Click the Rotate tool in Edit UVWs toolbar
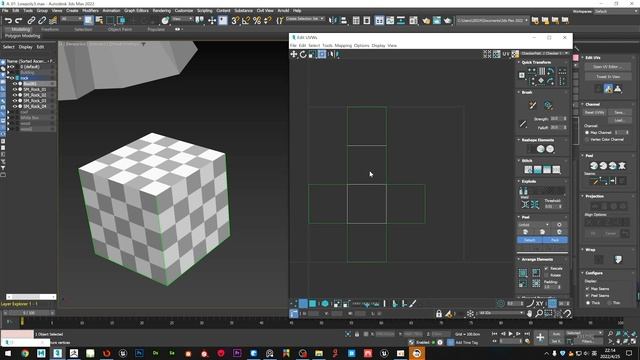 click(303, 54)
